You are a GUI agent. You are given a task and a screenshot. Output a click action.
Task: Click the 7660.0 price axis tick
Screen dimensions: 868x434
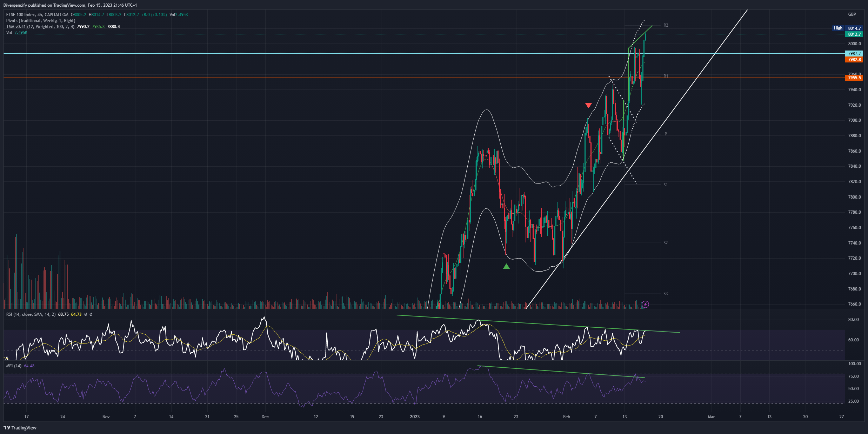[x=854, y=304]
